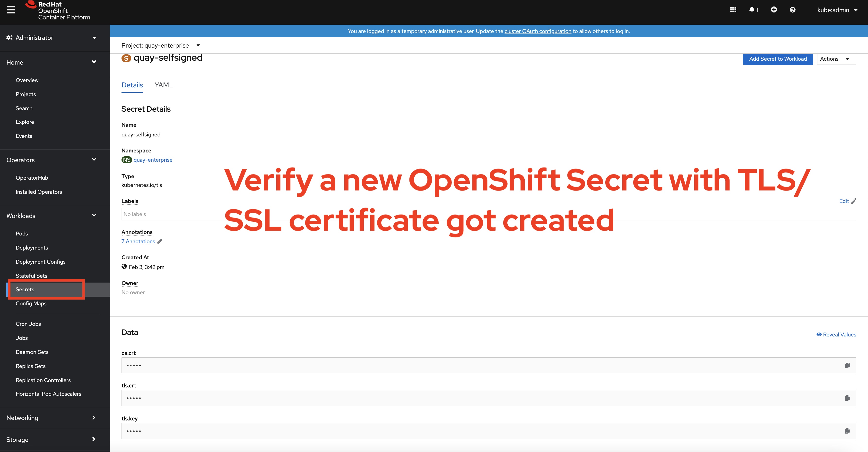Screen dimensions: 868x452
Task: Open Replica Sets in the sidebar
Action: (30, 366)
